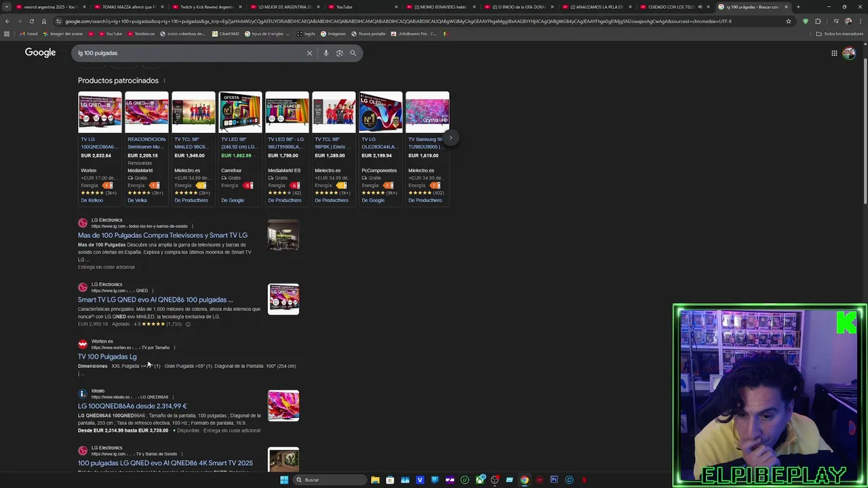
Task: Open the 'Nueva pestaña' bookmark
Action: (368, 34)
